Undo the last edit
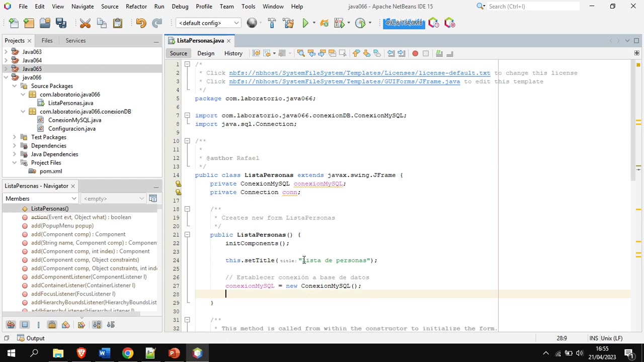 (141, 23)
